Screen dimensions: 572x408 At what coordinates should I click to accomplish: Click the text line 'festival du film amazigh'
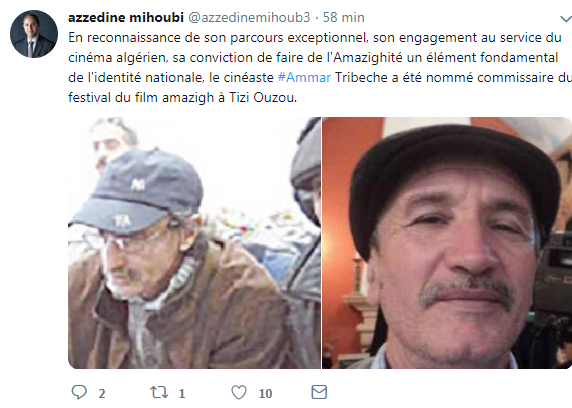pos(182,97)
